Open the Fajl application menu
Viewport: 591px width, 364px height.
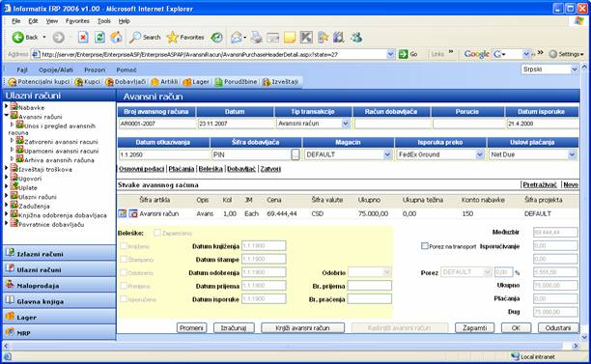(22, 70)
